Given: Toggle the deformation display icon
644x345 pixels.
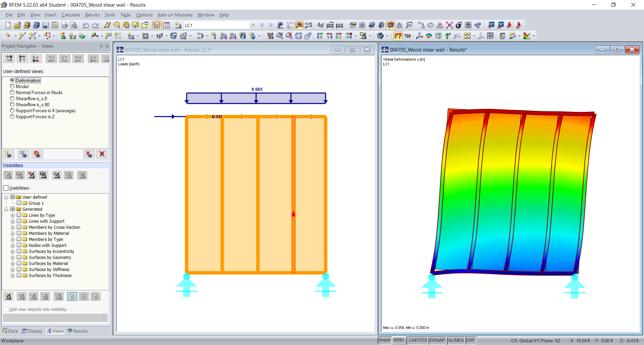Looking at the screenshot, I should pyautogui.click(x=398, y=36).
